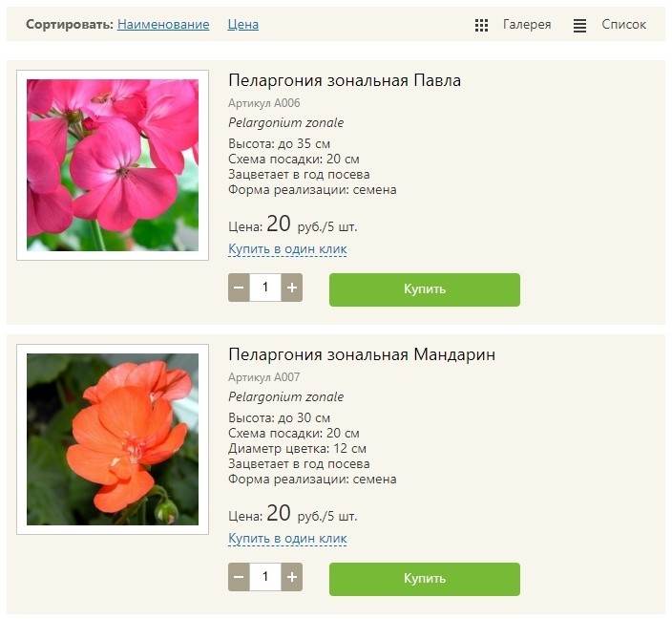Click Купить button for Павла pelargonium

pyautogui.click(x=424, y=289)
